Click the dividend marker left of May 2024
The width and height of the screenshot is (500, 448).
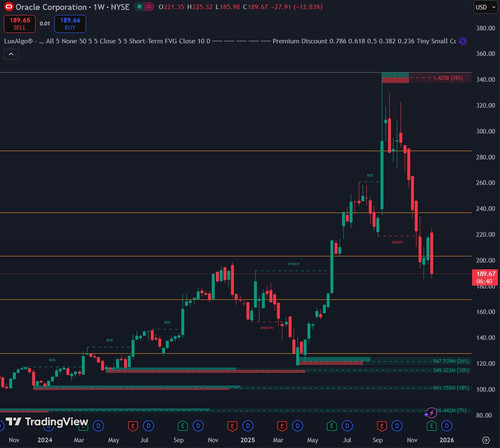click(98, 426)
